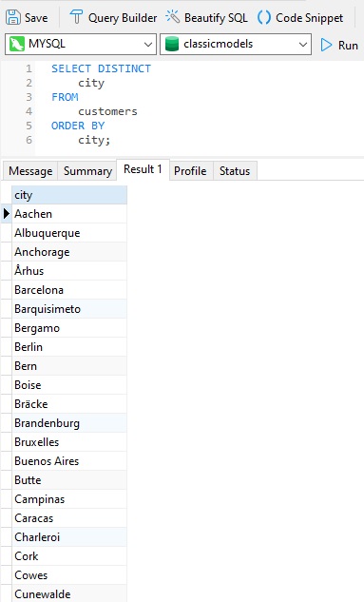Image resolution: width=364 pixels, height=602 pixels.
Task: Click the current row indicator beside Aachen
Action: (x=6, y=214)
